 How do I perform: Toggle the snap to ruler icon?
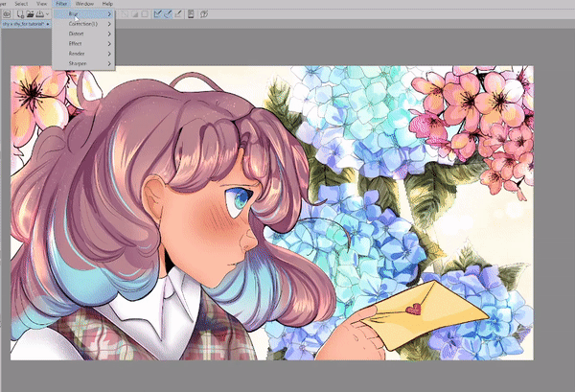point(158,14)
